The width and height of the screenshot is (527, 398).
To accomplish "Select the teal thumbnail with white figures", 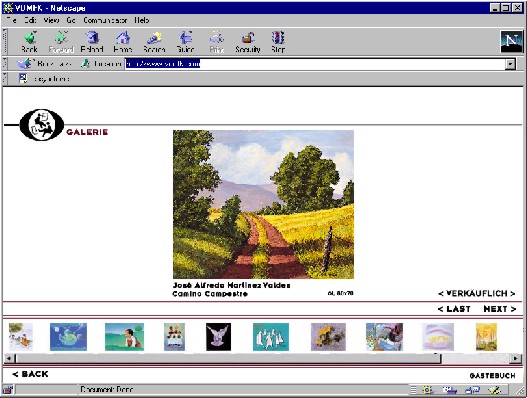I will point(271,337).
